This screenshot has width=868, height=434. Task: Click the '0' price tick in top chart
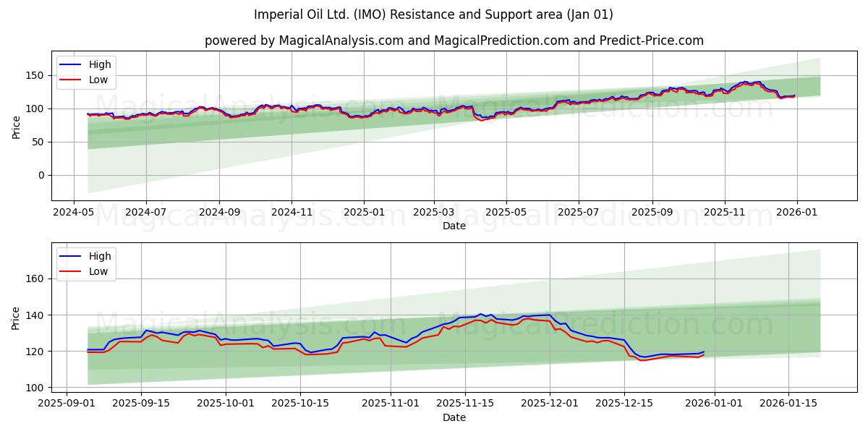pyautogui.click(x=43, y=175)
